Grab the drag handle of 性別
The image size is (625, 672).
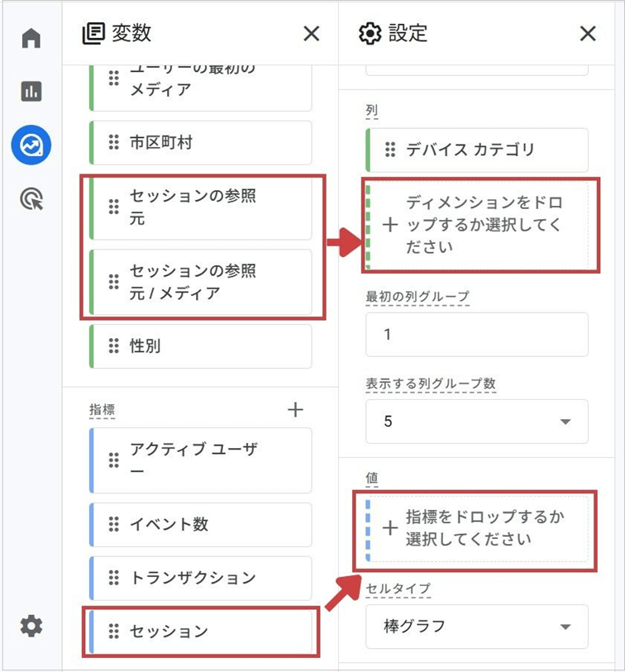point(113,346)
